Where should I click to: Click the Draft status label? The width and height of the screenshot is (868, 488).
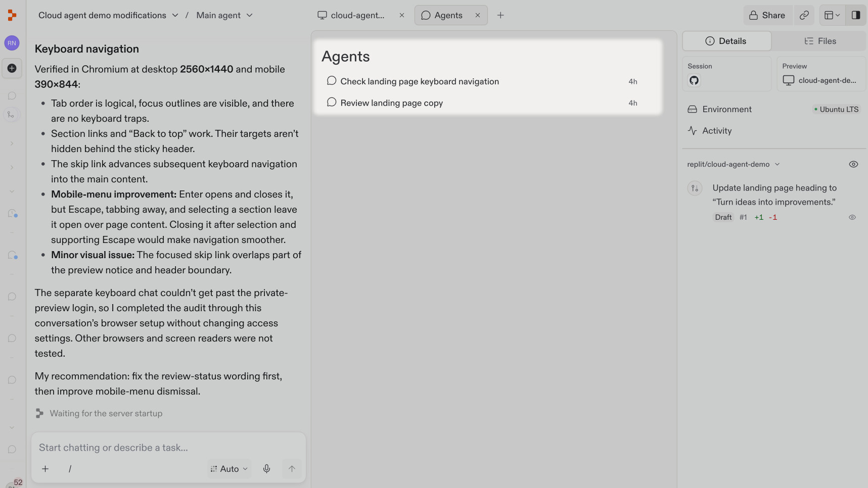[x=723, y=217]
